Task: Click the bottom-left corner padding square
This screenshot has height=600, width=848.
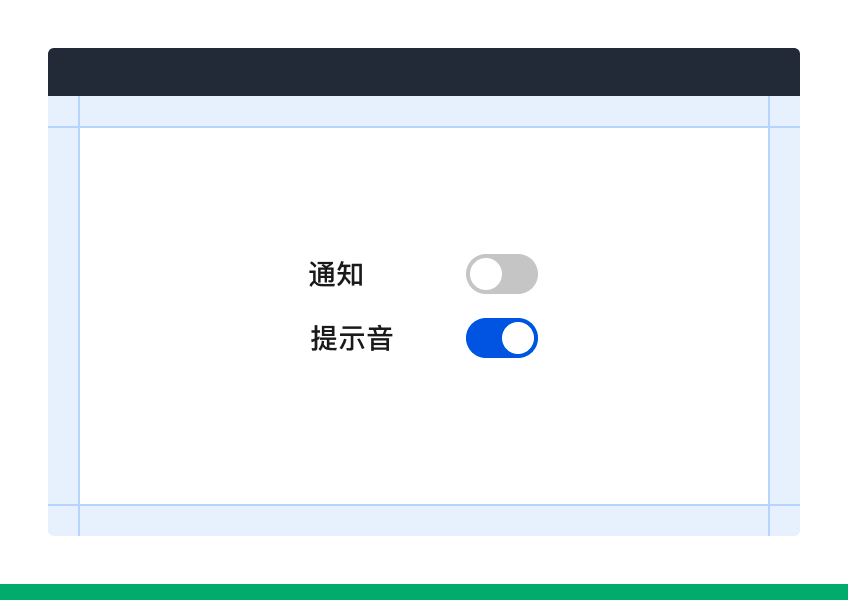Action: click(63, 520)
